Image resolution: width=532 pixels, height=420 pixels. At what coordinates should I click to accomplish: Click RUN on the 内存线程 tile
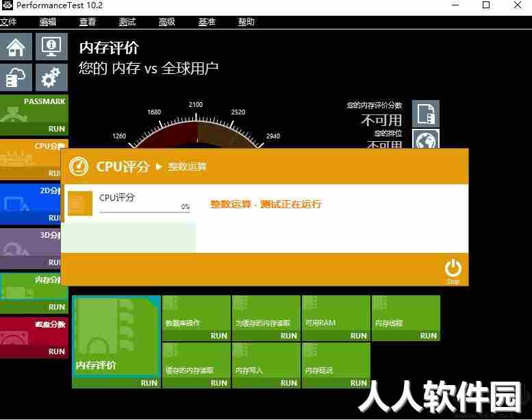[x=429, y=336]
